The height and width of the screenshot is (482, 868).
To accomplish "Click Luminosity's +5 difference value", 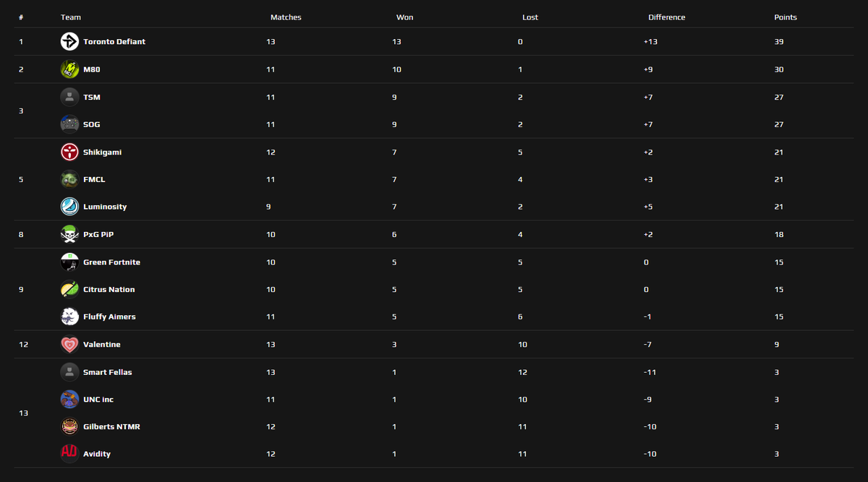I will coord(648,207).
